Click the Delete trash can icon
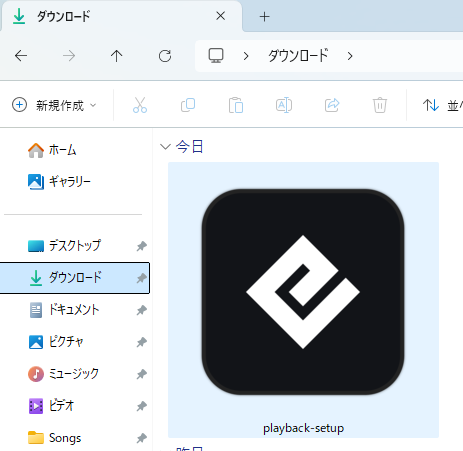The height and width of the screenshot is (451, 463). pos(380,105)
